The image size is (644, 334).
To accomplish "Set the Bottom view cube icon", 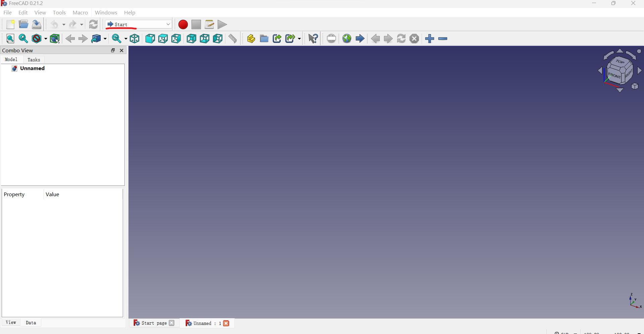I will click(x=205, y=39).
